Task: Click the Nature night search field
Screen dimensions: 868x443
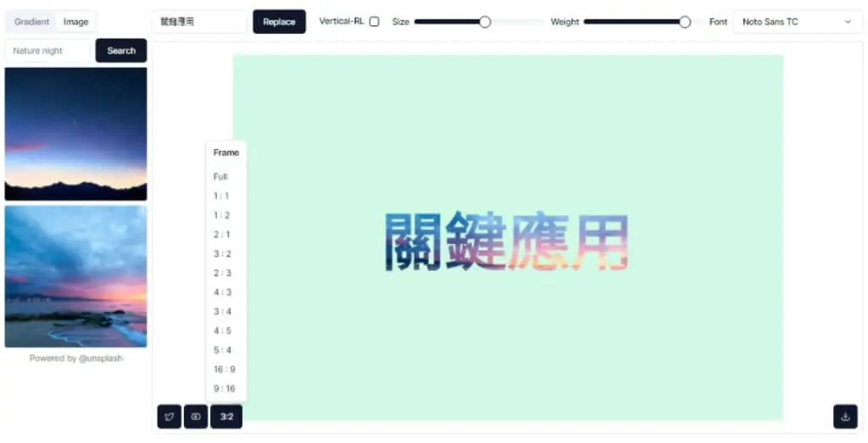Action: pos(48,51)
